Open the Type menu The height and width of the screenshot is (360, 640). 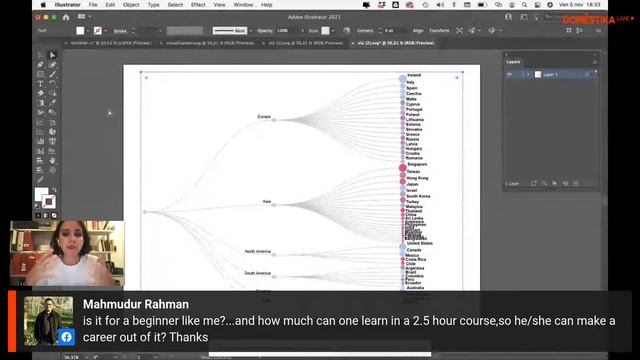click(x=153, y=5)
